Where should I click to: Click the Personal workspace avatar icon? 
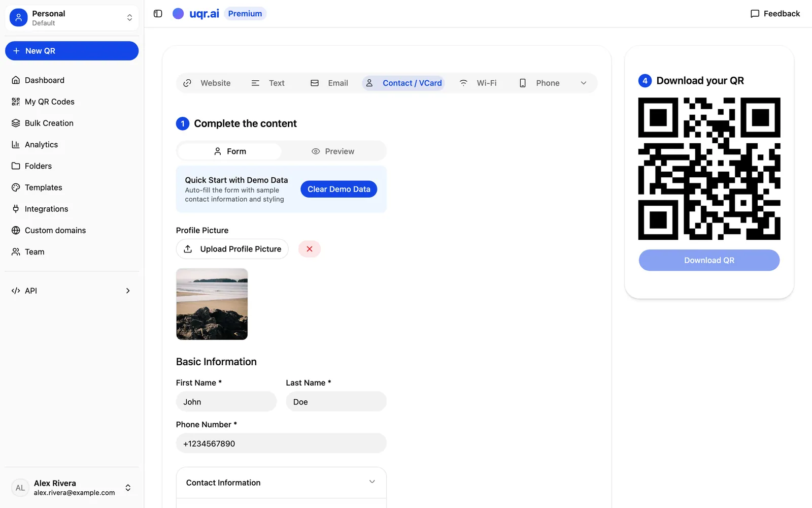(x=19, y=18)
